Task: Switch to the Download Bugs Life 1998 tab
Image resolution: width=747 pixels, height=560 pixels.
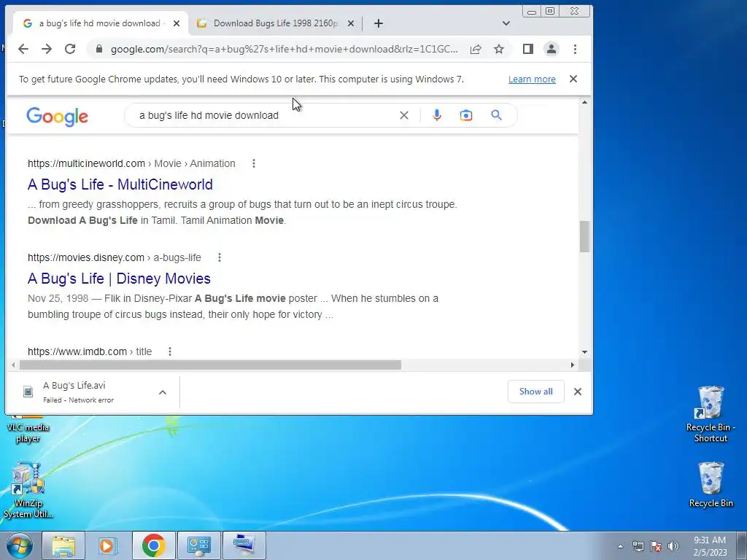Action: tap(275, 23)
